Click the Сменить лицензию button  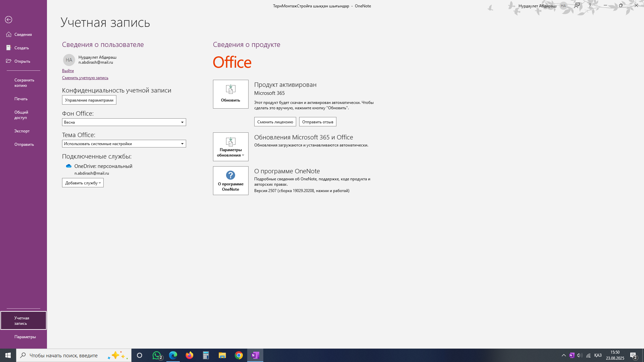tap(275, 122)
